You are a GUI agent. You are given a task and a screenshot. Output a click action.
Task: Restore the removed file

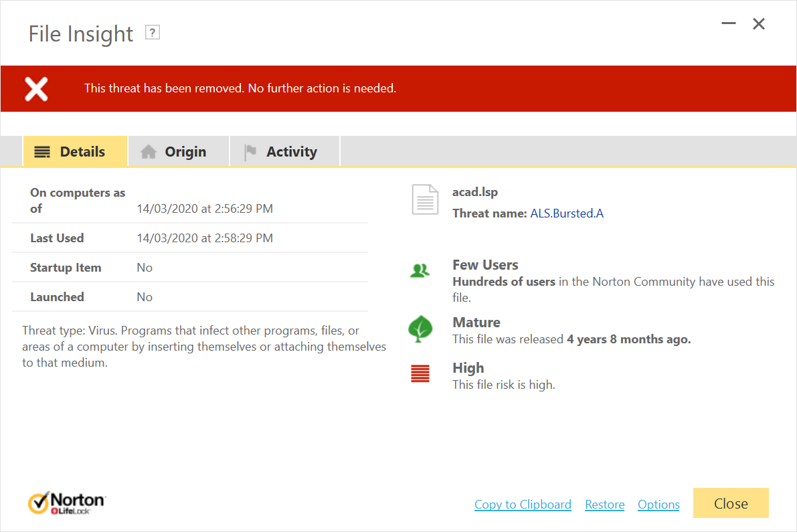(x=604, y=505)
